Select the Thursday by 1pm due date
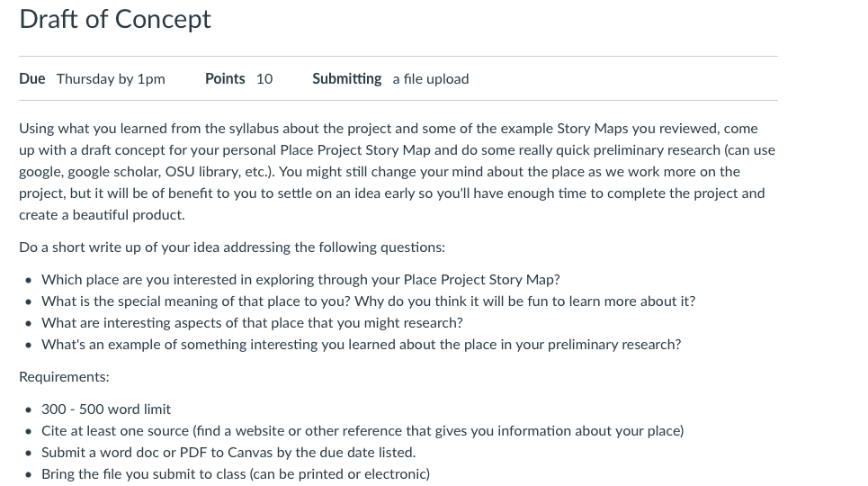The width and height of the screenshot is (868, 486). tap(111, 79)
